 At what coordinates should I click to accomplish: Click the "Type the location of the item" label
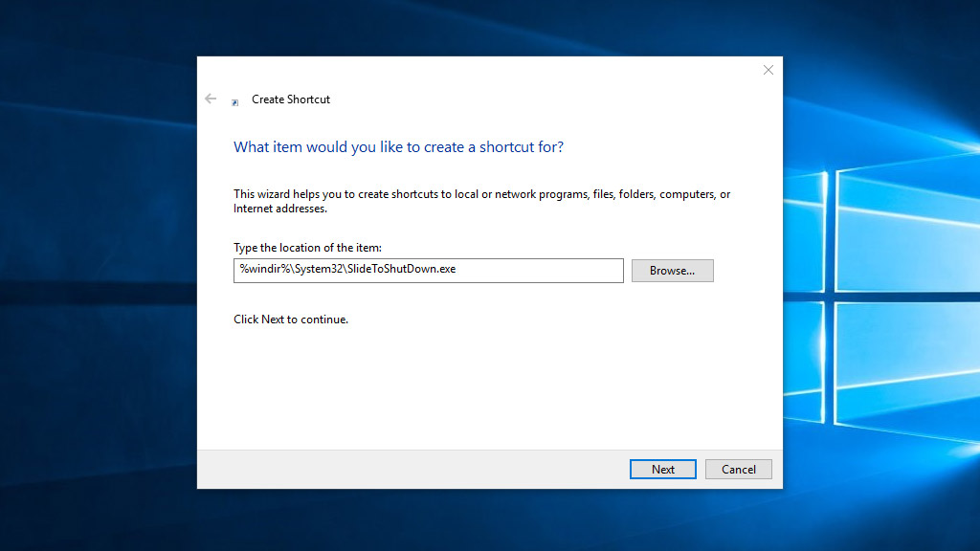pyautogui.click(x=307, y=248)
